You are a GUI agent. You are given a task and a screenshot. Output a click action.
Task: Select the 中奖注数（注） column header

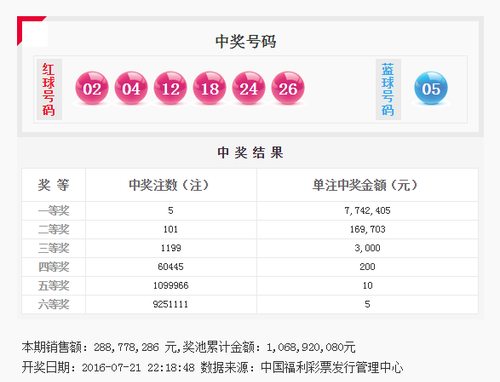pyautogui.click(x=169, y=185)
